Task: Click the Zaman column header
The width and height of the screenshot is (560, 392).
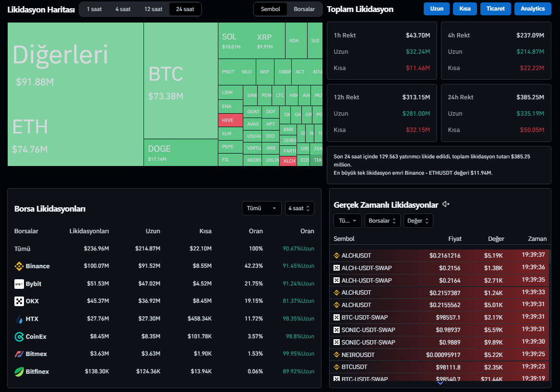Action: tap(537, 239)
